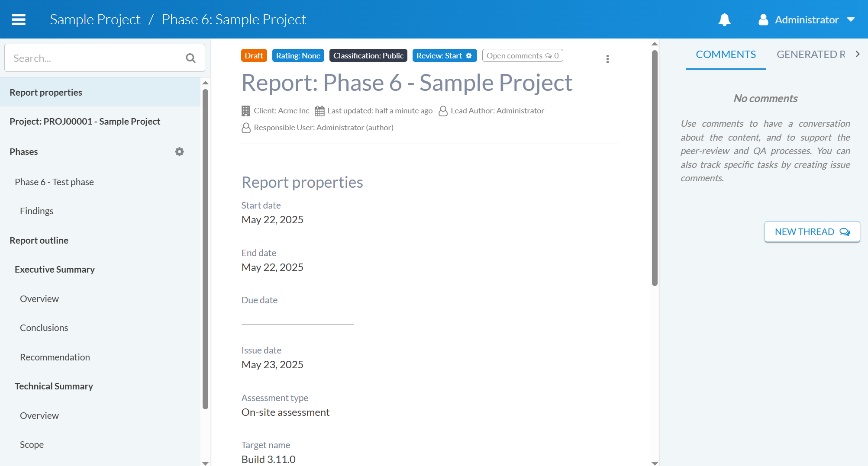Click the calendar icon beside Last updated

[319, 111]
